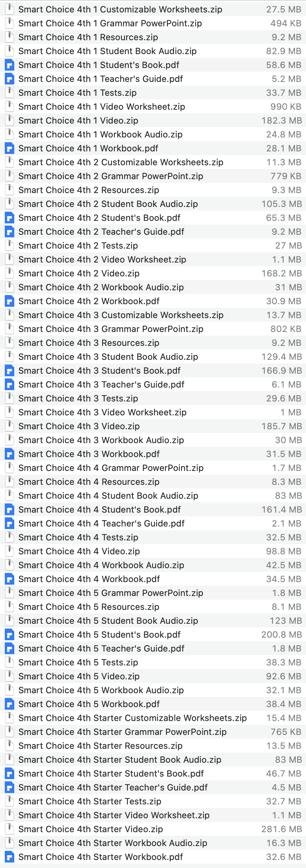Viewport: 306px width, 868px height.
Task: Select file name Smart Choice 4th 5 Video.zip
Action: [79, 676]
